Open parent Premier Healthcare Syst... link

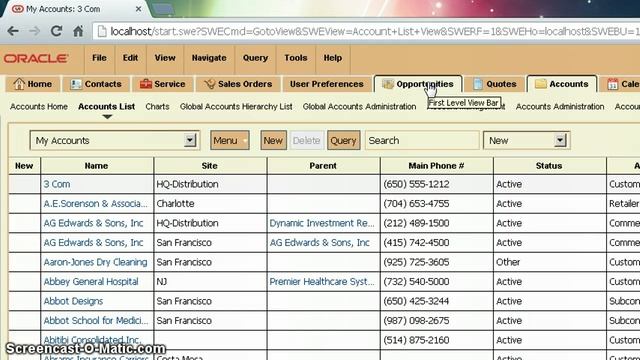pos(322,282)
